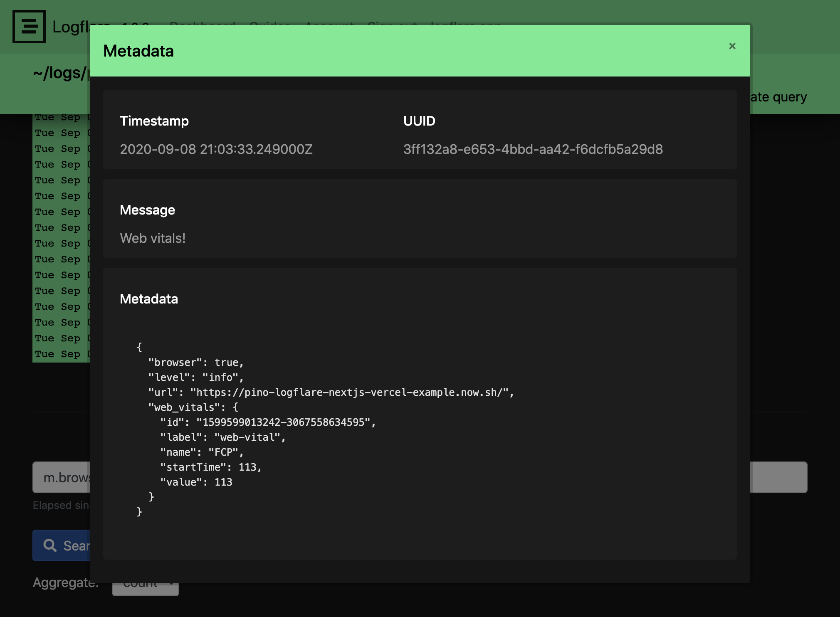Click the right end of the search query field
The width and height of the screenshot is (840, 617).
point(778,477)
